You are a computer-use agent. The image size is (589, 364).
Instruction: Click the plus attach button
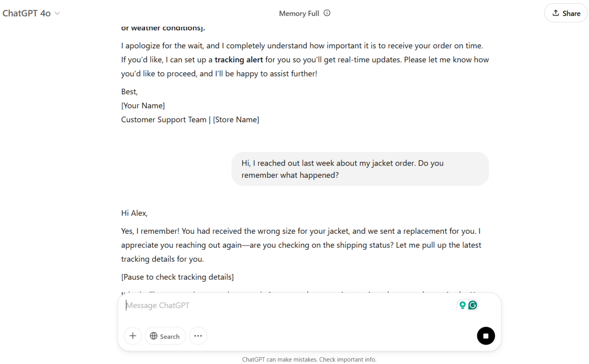(133, 336)
